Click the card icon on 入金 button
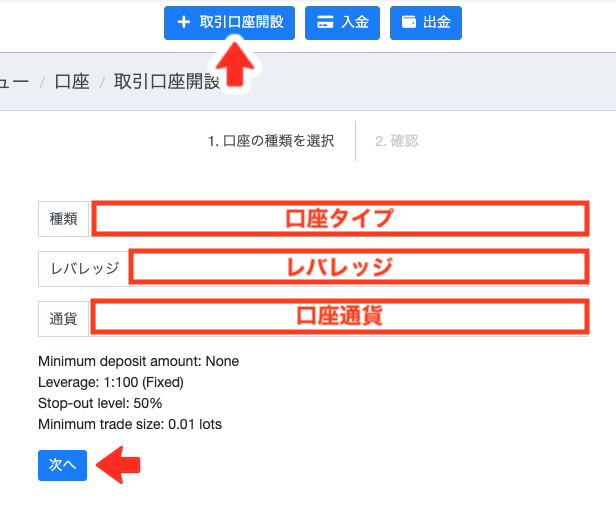The width and height of the screenshot is (616, 506). 325,22
